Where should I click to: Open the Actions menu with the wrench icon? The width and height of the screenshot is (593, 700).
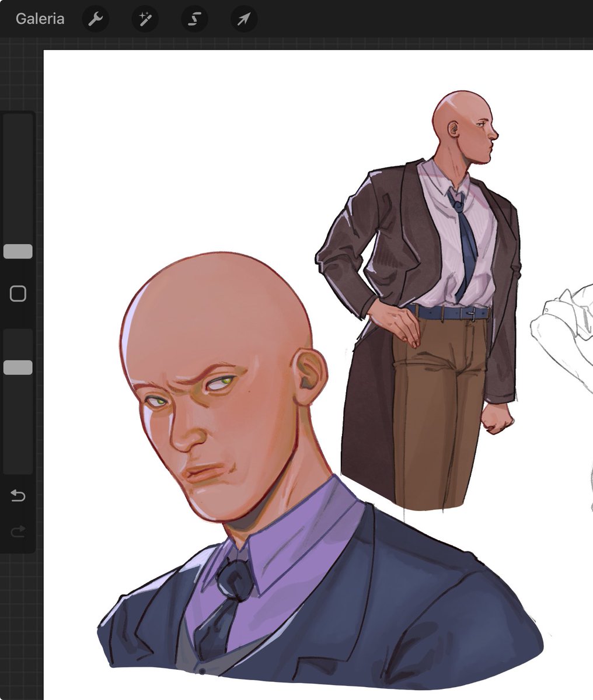tap(95, 18)
